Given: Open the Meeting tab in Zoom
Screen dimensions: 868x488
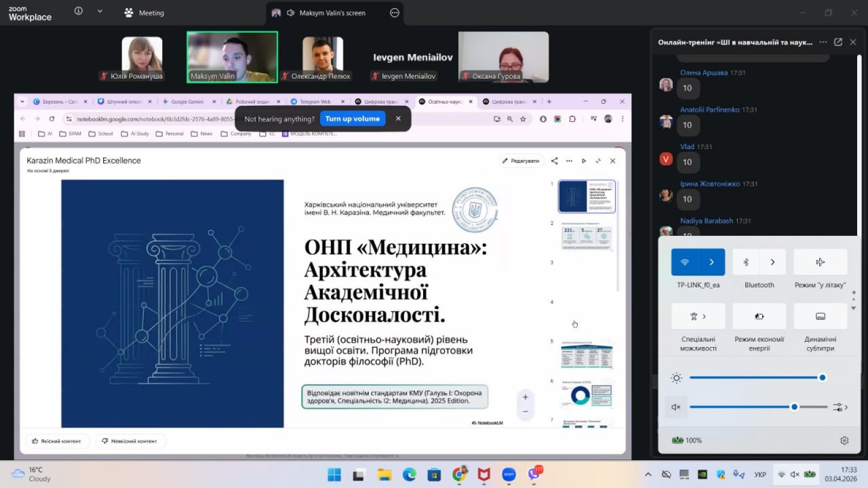Looking at the screenshot, I should [144, 12].
